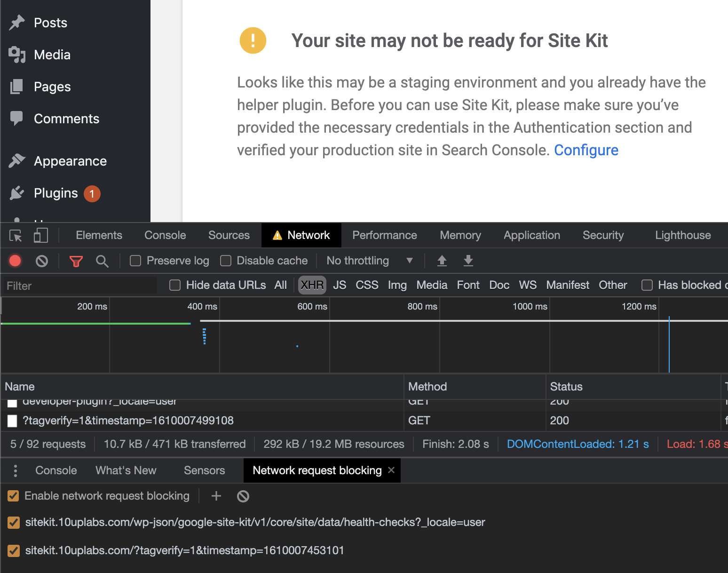The width and height of the screenshot is (728, 573).
Task: Switch to the Elements tab
Action: tap(99, 235)
